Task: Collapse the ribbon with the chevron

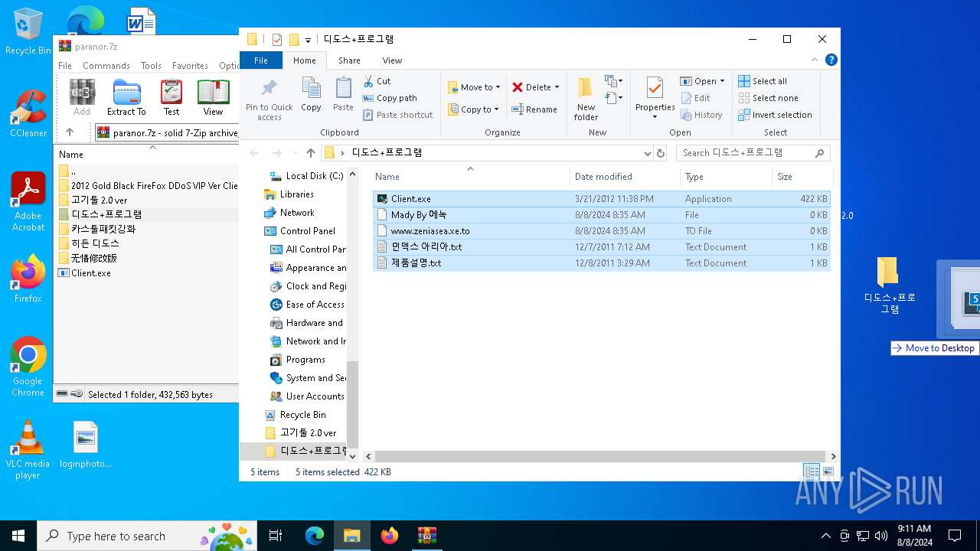Action: (815, 60)
